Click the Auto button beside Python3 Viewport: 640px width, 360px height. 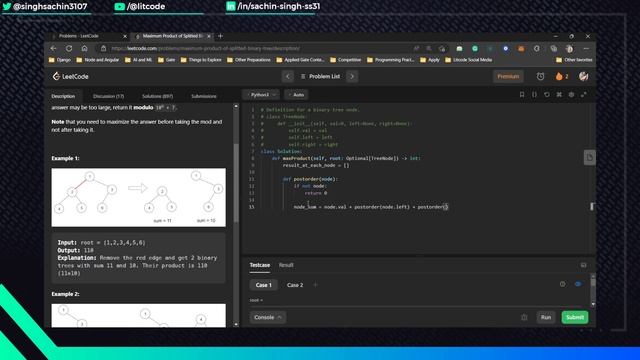coord(296,95)
